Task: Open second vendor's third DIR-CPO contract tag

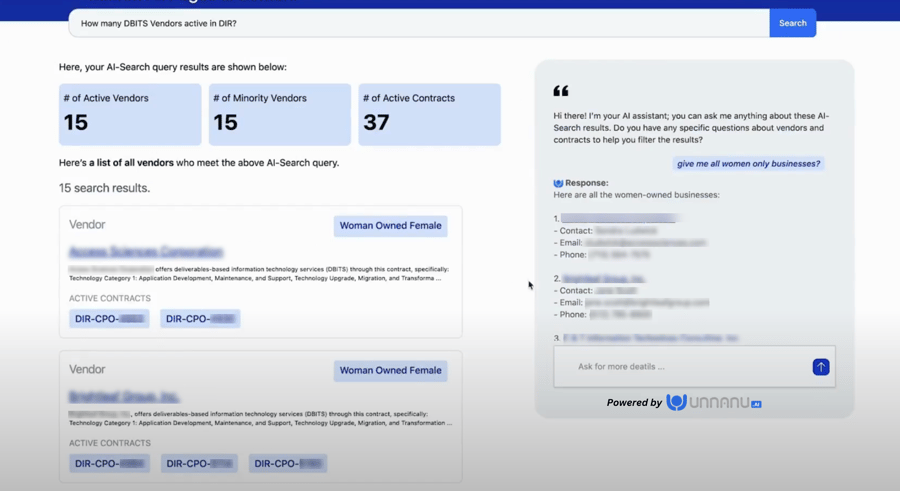Action: coord(288,463)
